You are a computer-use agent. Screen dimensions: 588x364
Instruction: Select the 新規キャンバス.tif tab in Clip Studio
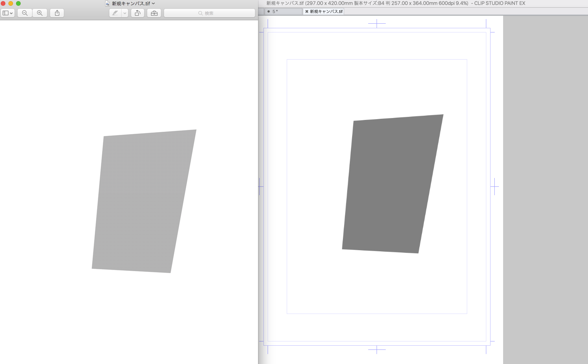[x=326, y=11]
